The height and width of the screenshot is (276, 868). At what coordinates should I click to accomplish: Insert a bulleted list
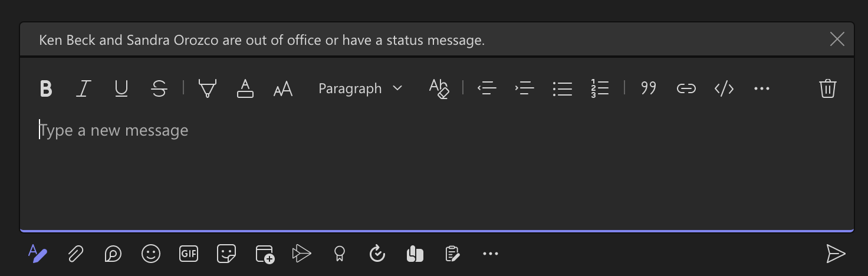point(563,89)
